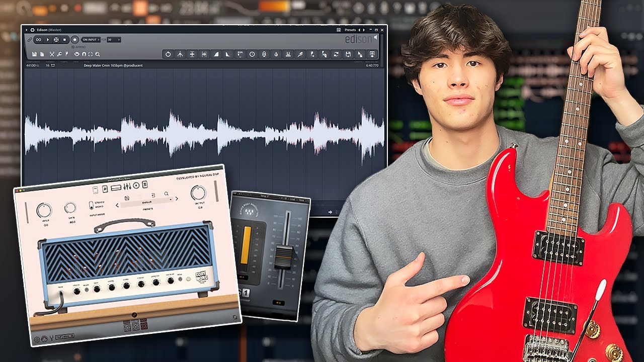Viewport: 644px width, 362px height.
Task: Open the MIDI icon beside the gear
Action: [44, 339]
